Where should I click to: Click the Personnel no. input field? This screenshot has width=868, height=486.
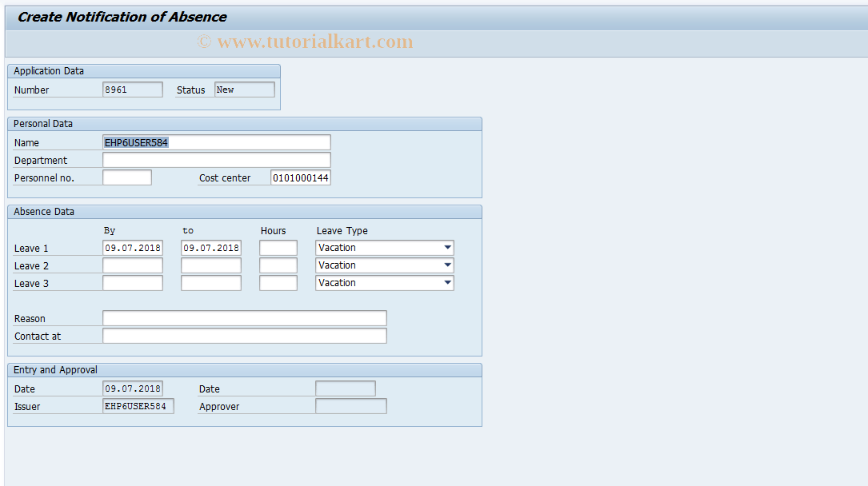tap(126, 177)
